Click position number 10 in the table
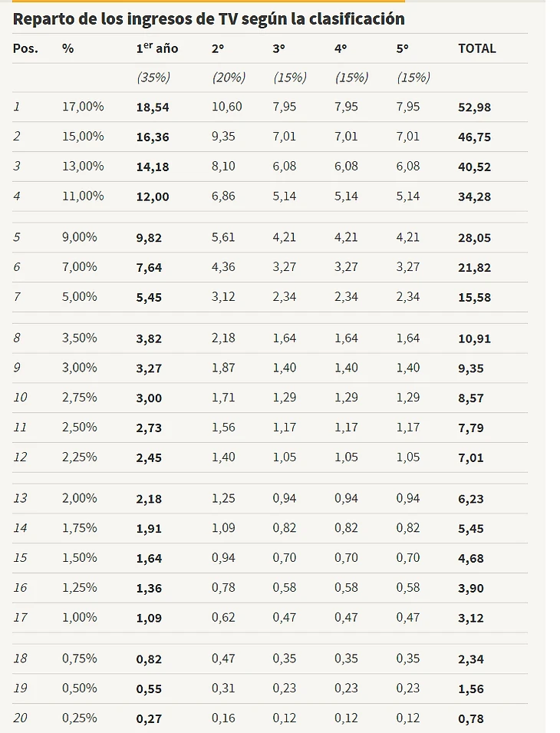 [x=20, y=398]
